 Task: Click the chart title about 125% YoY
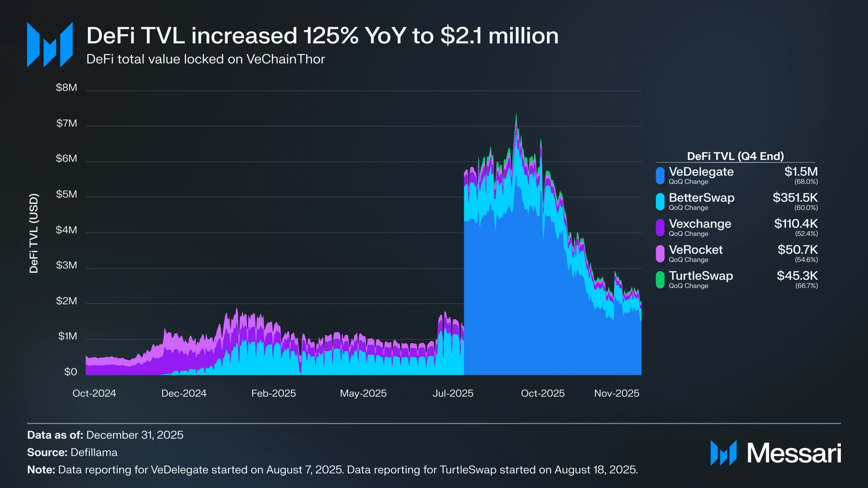tap(322, 36)
